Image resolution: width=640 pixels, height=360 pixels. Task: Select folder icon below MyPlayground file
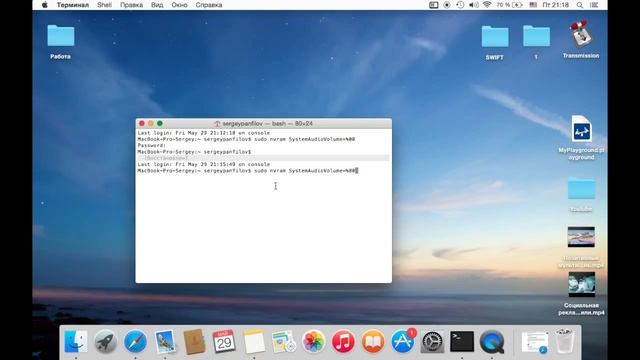pyautogui.click(x=581, y=188)
